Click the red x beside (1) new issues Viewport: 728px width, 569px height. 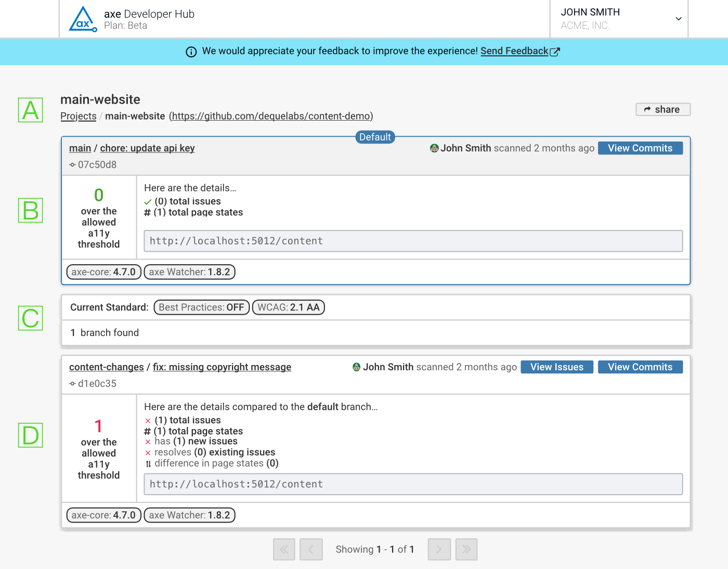[x=147, y=442]
